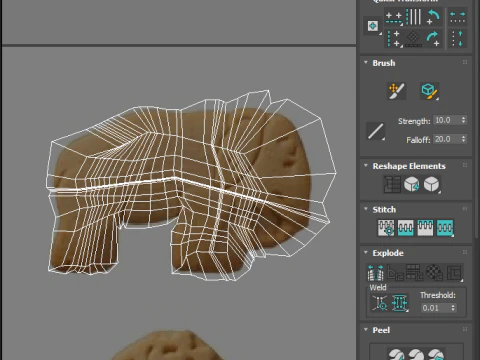The image size is (480, 360).
Task: Click Stitch Custom icon
Action: pyautogui.click(x=445, y=228)
